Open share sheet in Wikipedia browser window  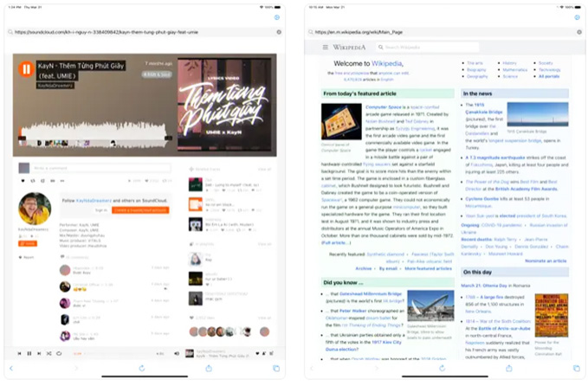pyautogui.click(x=509, y=369)
